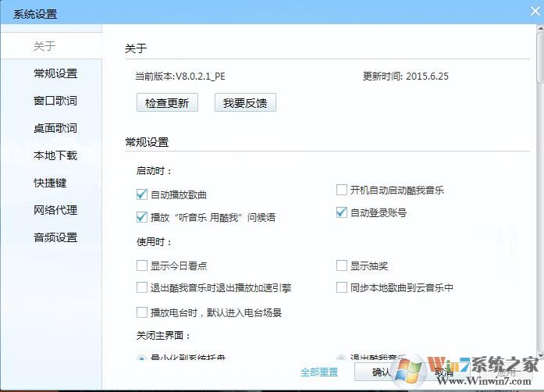Jump to 常规设置 in the sidebar
The image size is (544, 392).
[x=55, y=73]
